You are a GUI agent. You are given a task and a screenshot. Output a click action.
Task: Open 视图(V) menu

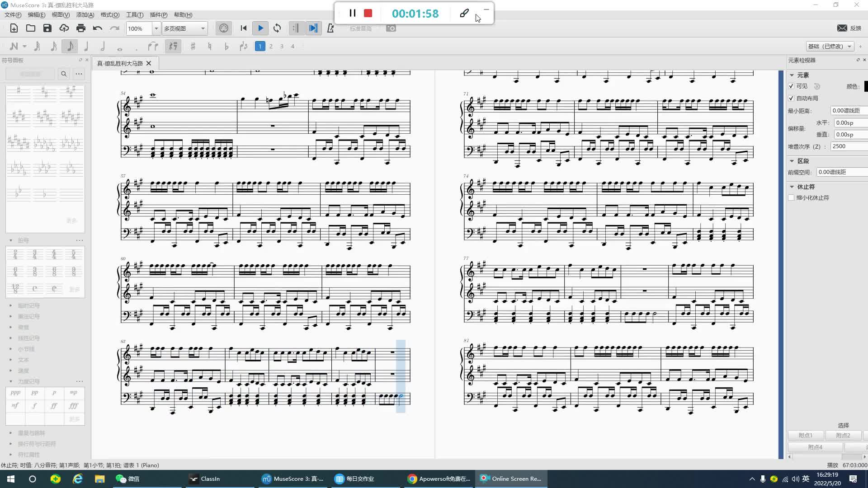coord(60,14)
